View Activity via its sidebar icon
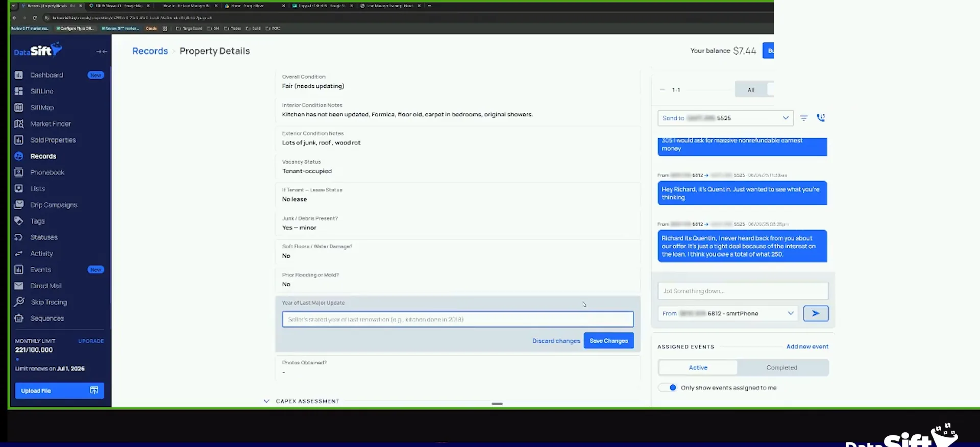The width and height of the screenshot is (980, 447). coord(19,254)
